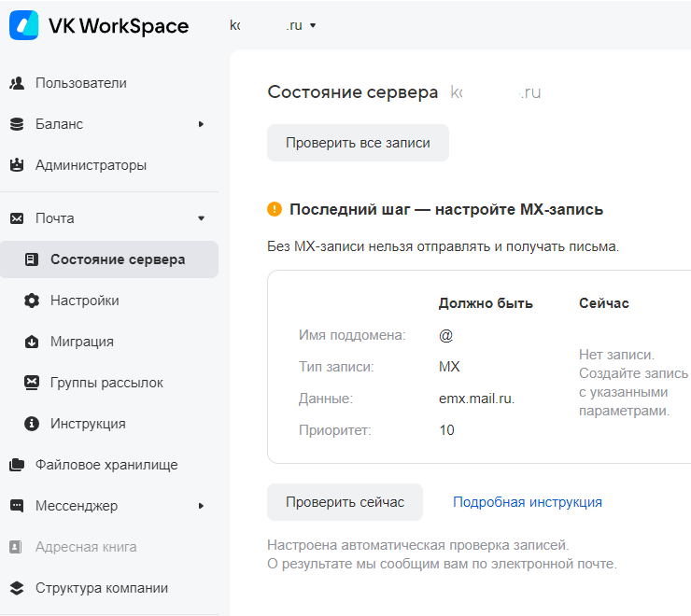
Task: Expand the Баланс submenu arrow
Action: coord(201,124)
